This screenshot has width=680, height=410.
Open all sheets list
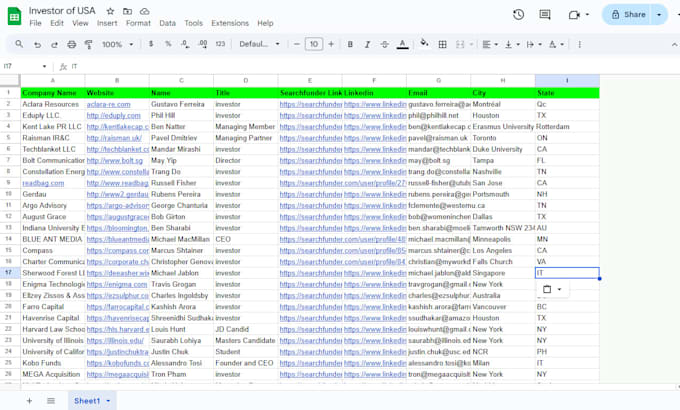(x=51, y=401)
